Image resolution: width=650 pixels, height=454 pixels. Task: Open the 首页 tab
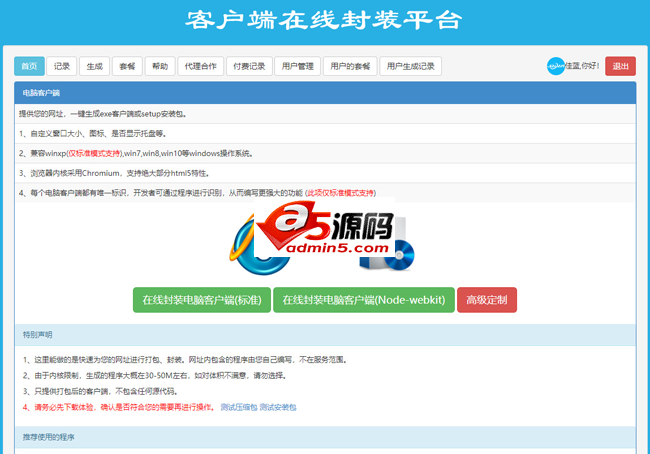tap(29, 66)
